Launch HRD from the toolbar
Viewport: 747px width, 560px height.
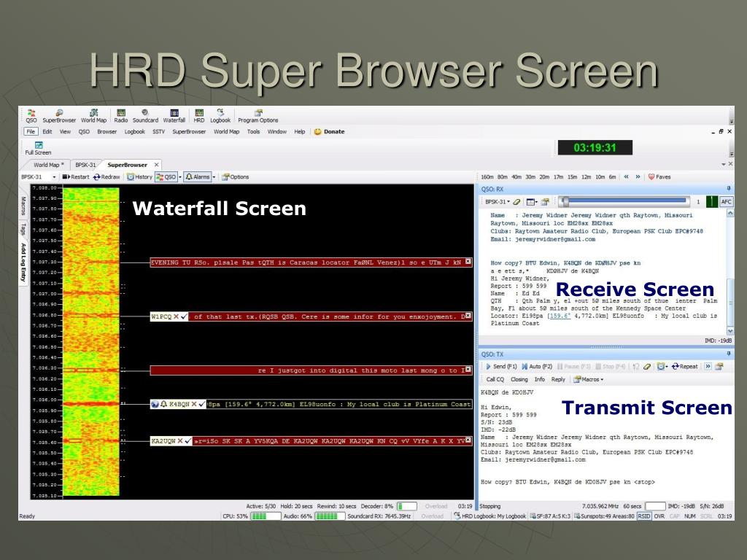click(199, 116)
